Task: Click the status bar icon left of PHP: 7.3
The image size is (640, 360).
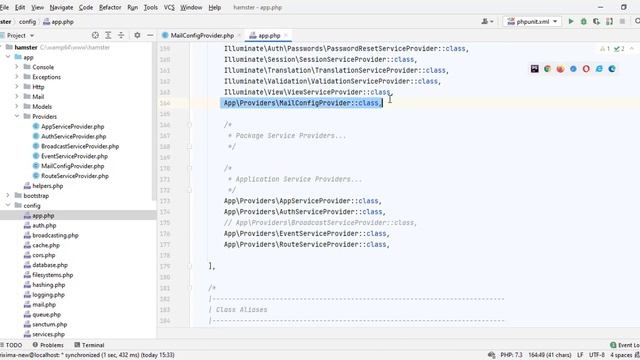Action: [x=491, y=355]
